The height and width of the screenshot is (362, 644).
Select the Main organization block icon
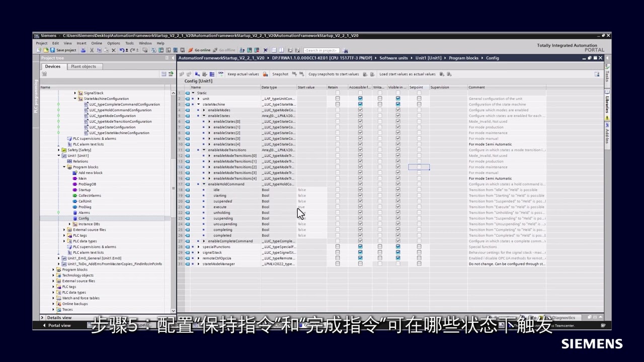[x=75, y=178]
